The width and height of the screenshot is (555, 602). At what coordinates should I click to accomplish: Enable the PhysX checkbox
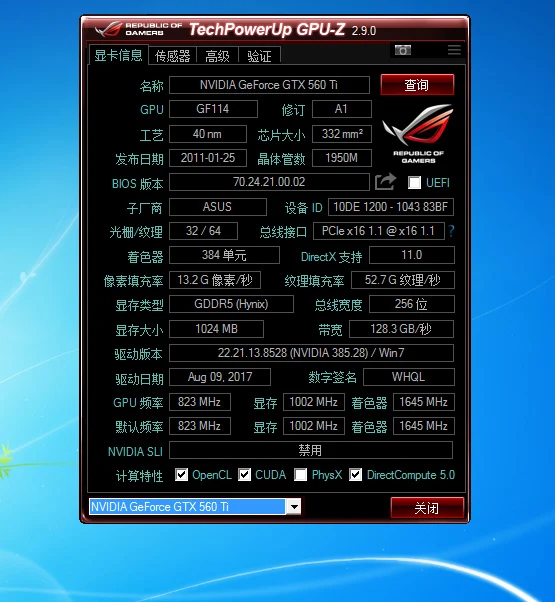click(x=301, y=475)
